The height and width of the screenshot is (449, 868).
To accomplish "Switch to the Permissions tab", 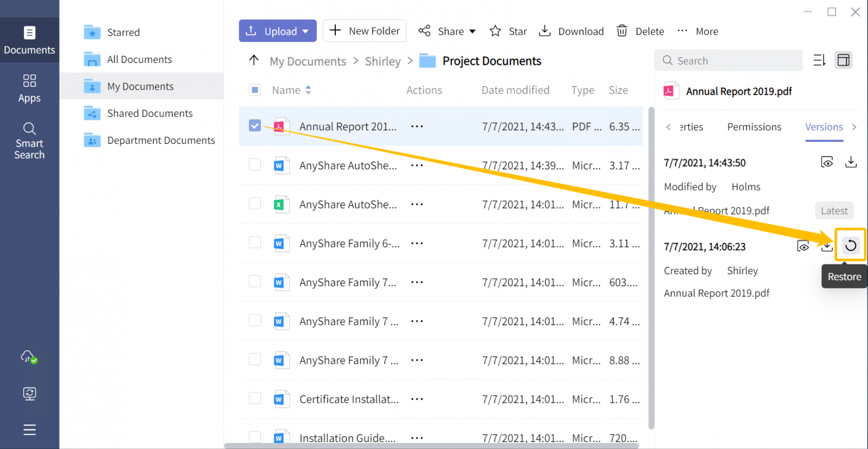I will click(754, 127).
